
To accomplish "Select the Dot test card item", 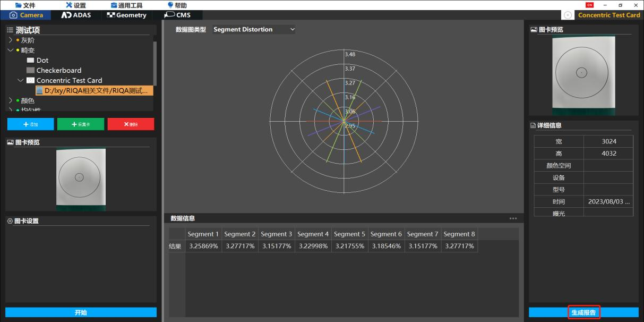I will (x=42, y=61).
